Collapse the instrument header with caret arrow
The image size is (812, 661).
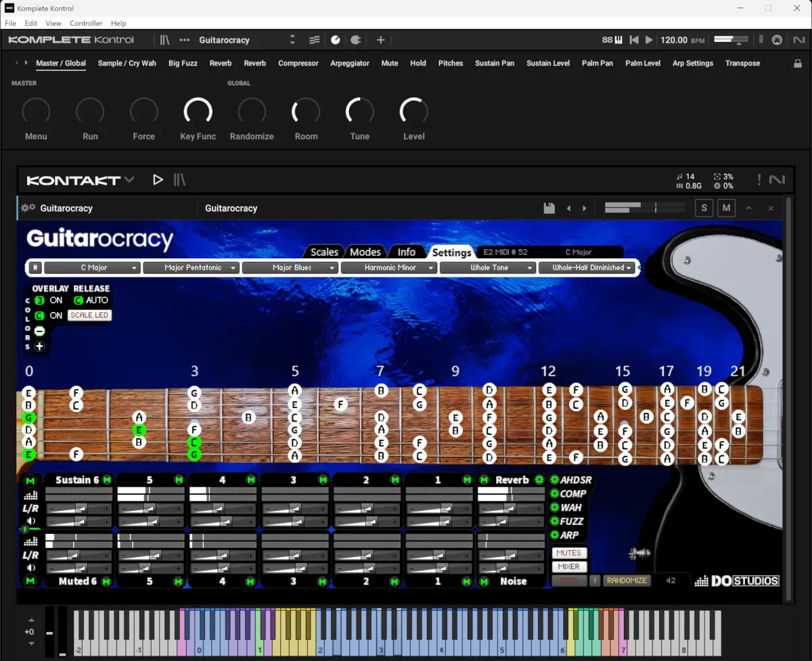[748, 208]
